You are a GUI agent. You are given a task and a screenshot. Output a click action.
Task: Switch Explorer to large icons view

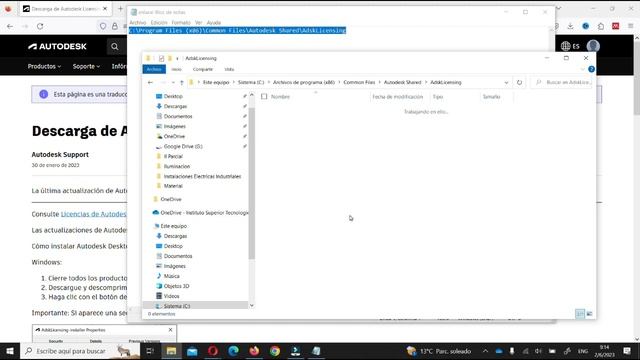coord(589,313)
